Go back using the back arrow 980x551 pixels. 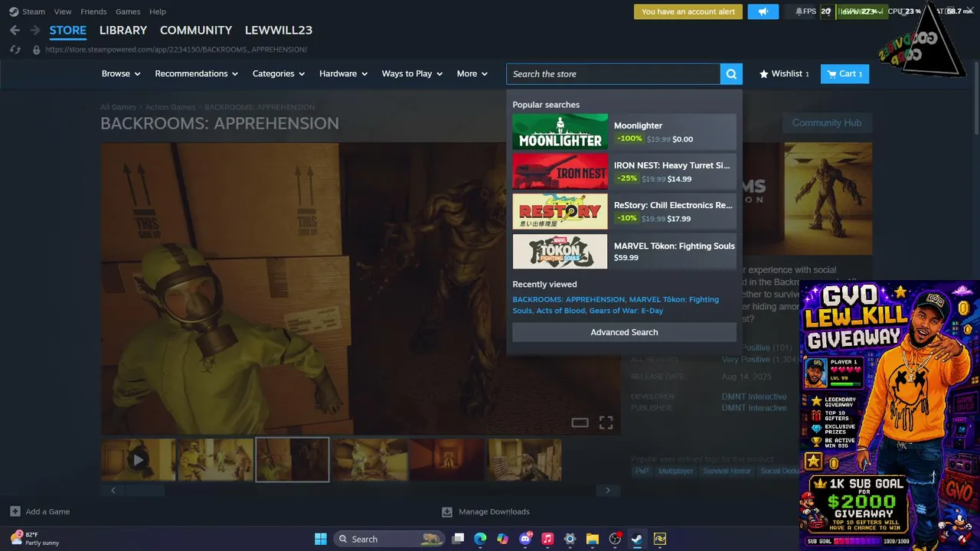[15, 31]
